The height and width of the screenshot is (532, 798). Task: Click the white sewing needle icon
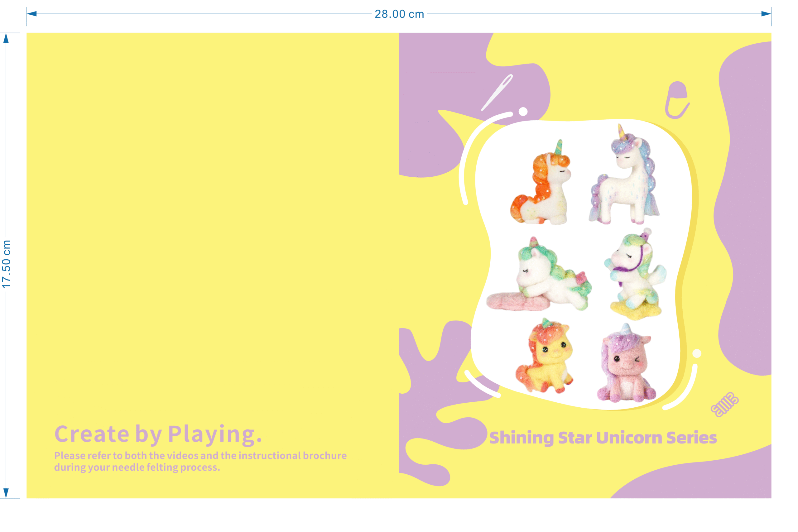[498, 92]
